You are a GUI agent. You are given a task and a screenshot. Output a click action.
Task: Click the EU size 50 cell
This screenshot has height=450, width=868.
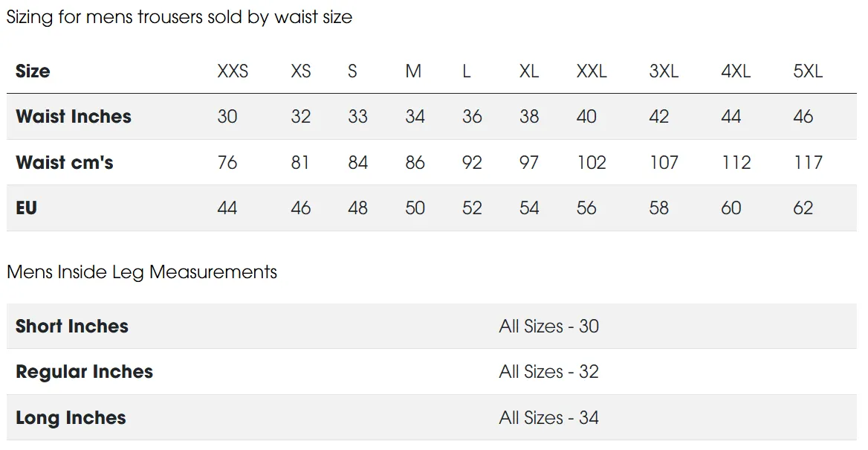click(x=415, y=208)
